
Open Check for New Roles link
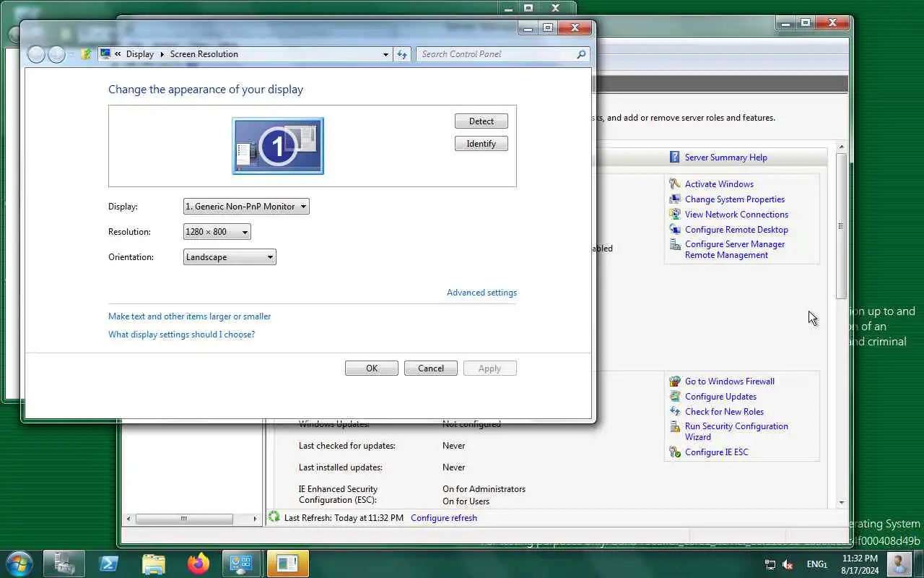[x=724, y=412]
